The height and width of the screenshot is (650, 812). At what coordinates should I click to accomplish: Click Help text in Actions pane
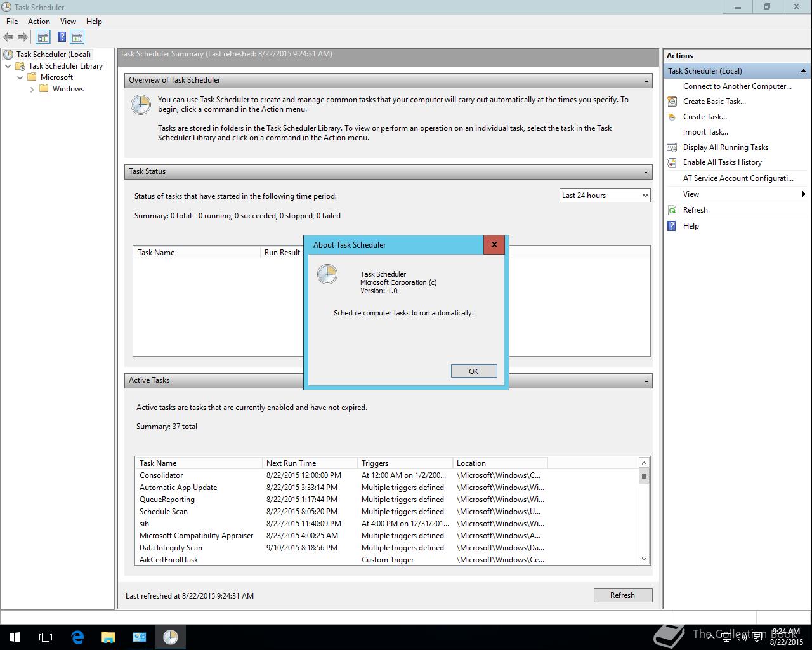(691, 226)
